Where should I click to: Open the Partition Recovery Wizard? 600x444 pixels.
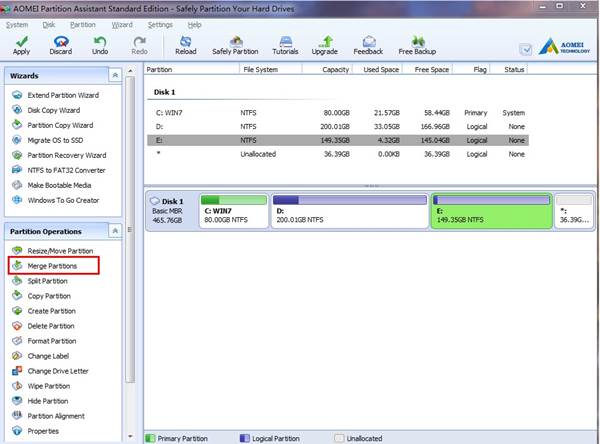tap(59, 155)
